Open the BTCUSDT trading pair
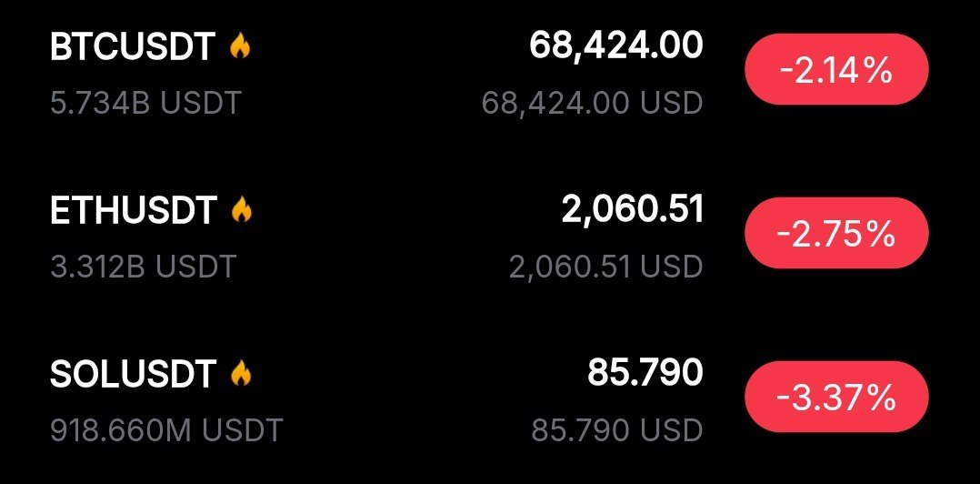This screenshot has width=980, height=484. tap(132, 48)
